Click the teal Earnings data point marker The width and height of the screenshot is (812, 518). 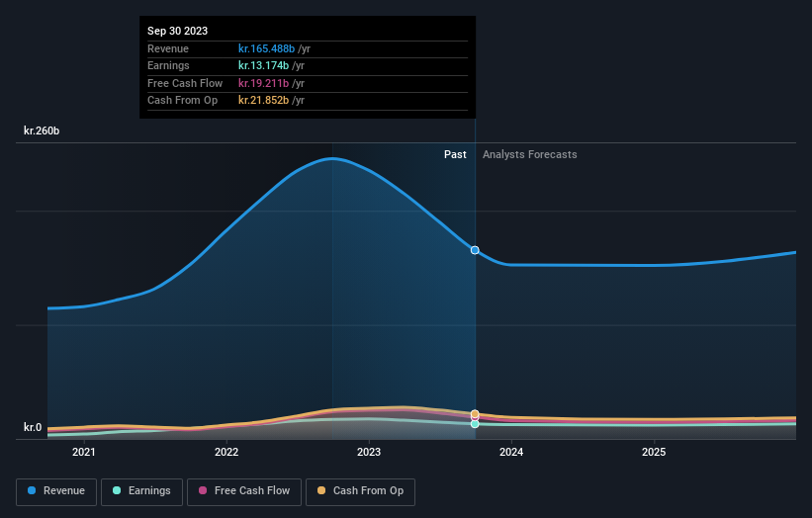point(475,424)
